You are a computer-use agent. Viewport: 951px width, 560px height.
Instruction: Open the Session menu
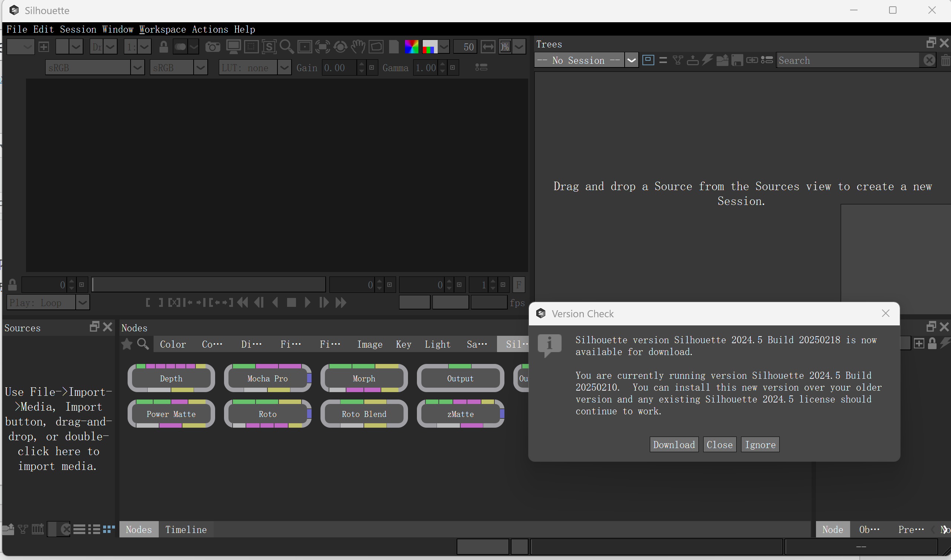[x=78, y=29]
